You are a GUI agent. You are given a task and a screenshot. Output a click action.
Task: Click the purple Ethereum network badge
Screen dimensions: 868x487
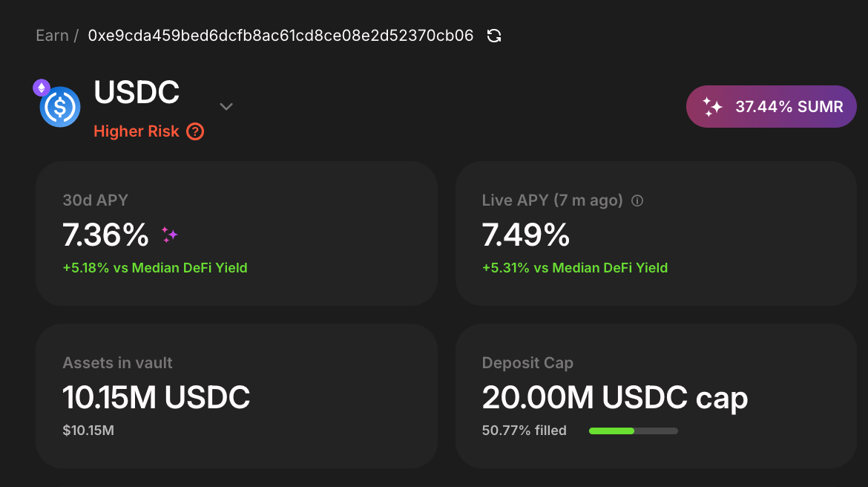tap(42, 88)
